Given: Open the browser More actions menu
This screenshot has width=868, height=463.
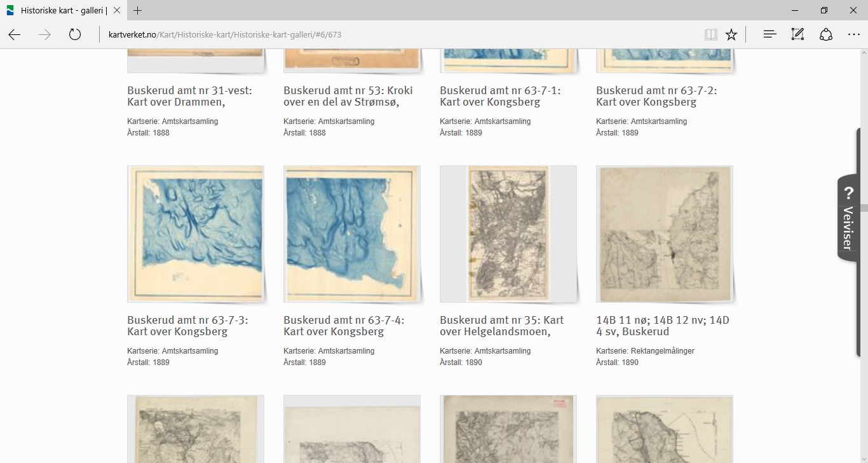Looking at the screenshot, I should 853,34.
